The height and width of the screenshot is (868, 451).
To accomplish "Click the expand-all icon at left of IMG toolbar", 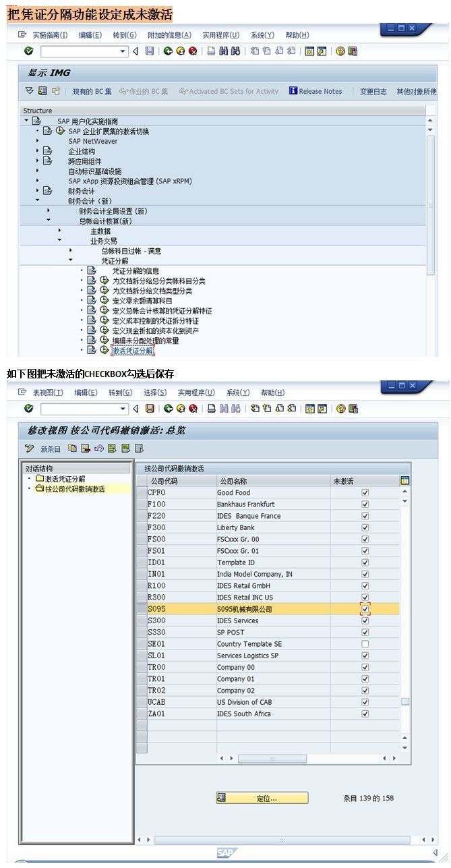I will [30, 91].
